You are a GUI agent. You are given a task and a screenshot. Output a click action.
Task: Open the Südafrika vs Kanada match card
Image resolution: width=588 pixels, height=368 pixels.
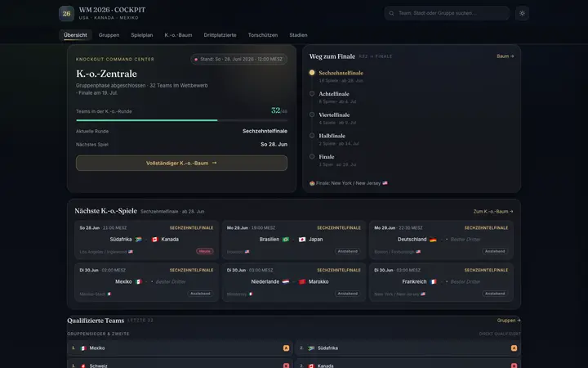(x=147, y=240)
